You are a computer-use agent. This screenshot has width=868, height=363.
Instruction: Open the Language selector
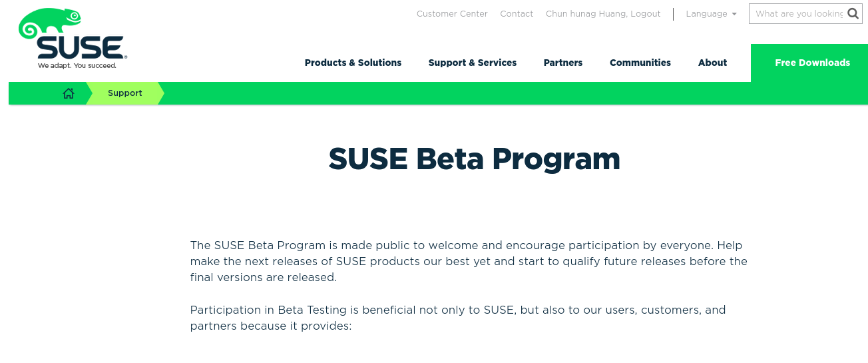coord(711,14)
